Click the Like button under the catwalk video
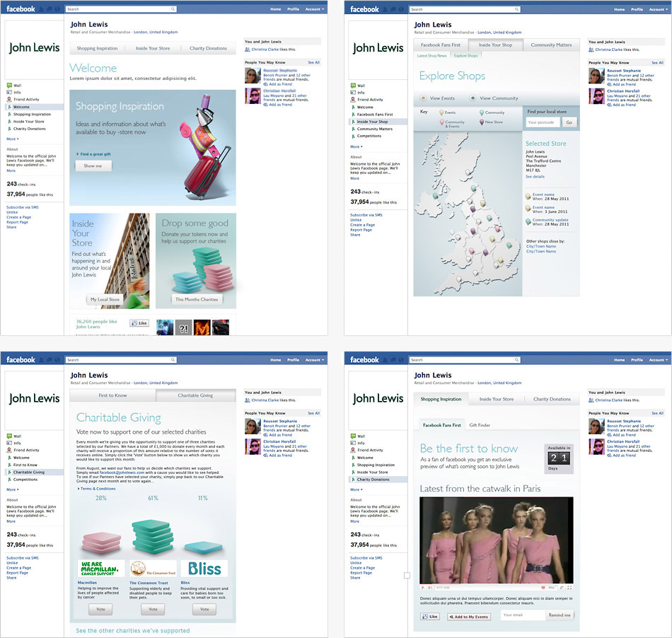The width and height of the screenshot is (672, 638). tap(430, 617)
